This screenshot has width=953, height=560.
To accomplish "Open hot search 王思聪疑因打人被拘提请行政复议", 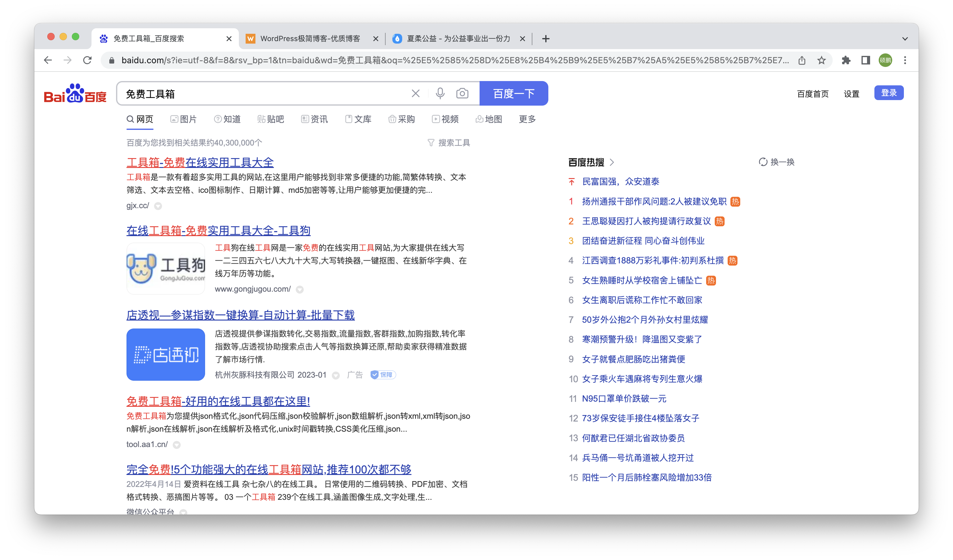I will [646, 221].
